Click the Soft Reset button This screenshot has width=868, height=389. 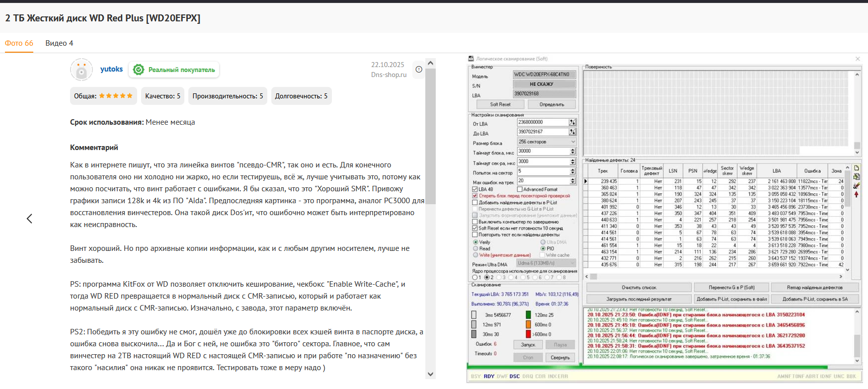coord(500,104)
